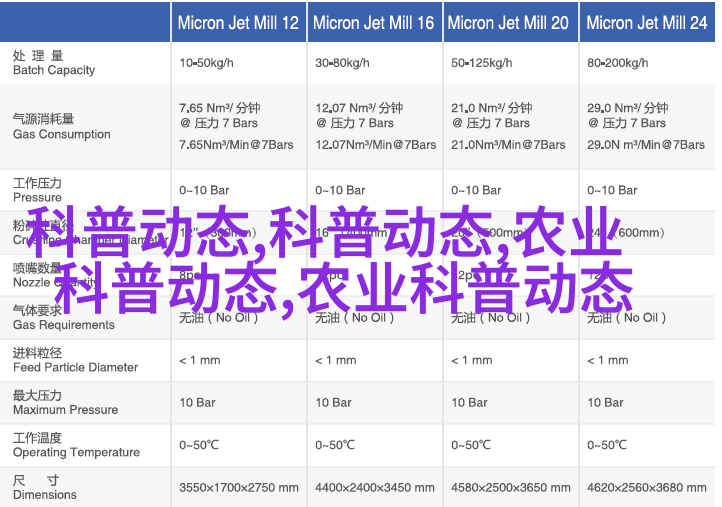Select 0~50℃ temperature under Jet Mill 16
Screen dimensions: 722x507
click(x=335, y=445)
